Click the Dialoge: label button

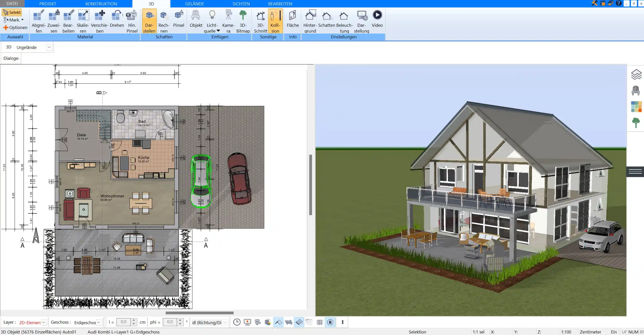click(x=11, y=58)
